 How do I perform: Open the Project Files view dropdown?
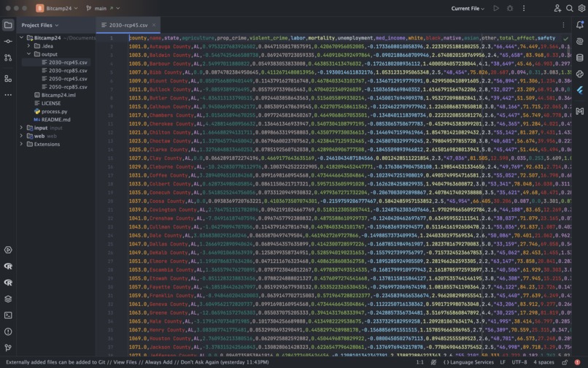(39, 25)
